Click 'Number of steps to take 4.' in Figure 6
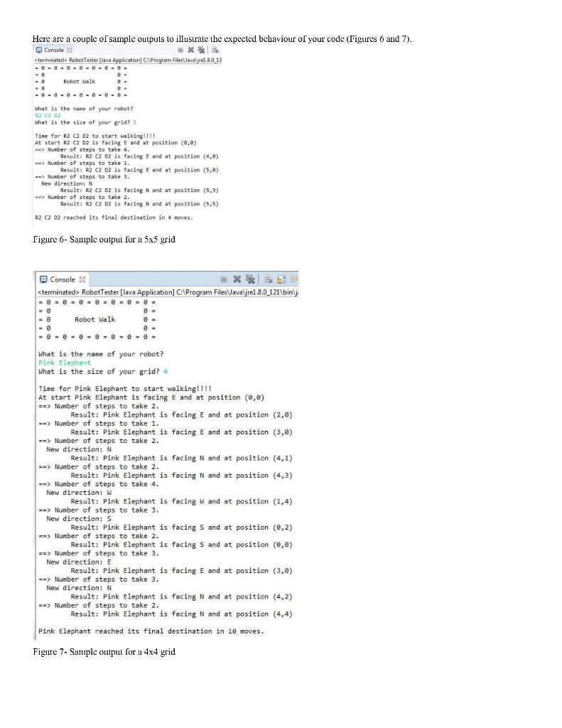562x728 pixels. click(x=82, y=149)
